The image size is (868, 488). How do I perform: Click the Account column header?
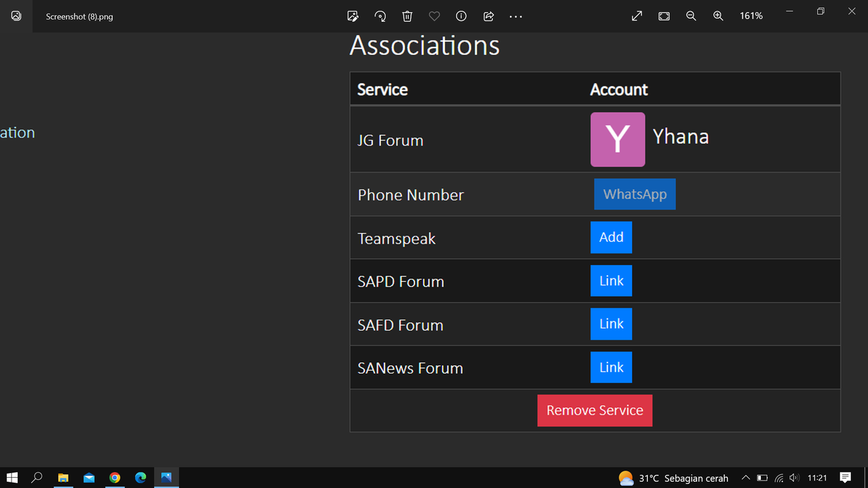619,89
